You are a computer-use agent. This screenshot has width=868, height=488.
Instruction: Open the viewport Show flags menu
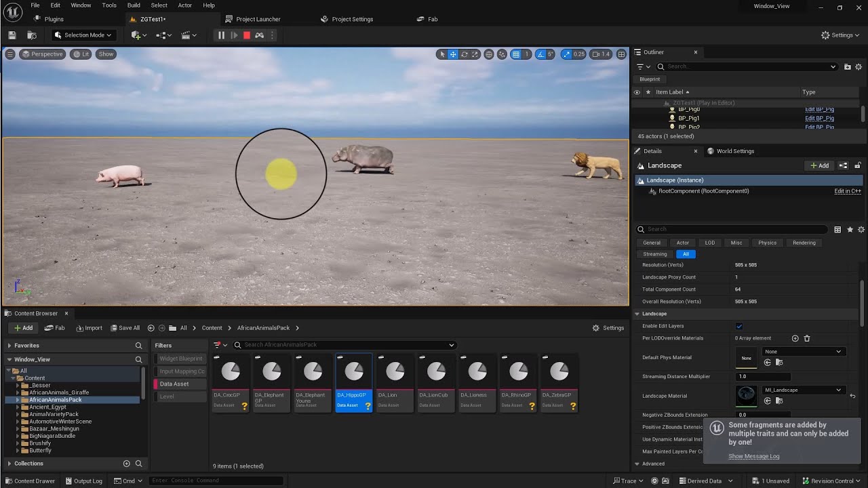[x=106, y=54]
